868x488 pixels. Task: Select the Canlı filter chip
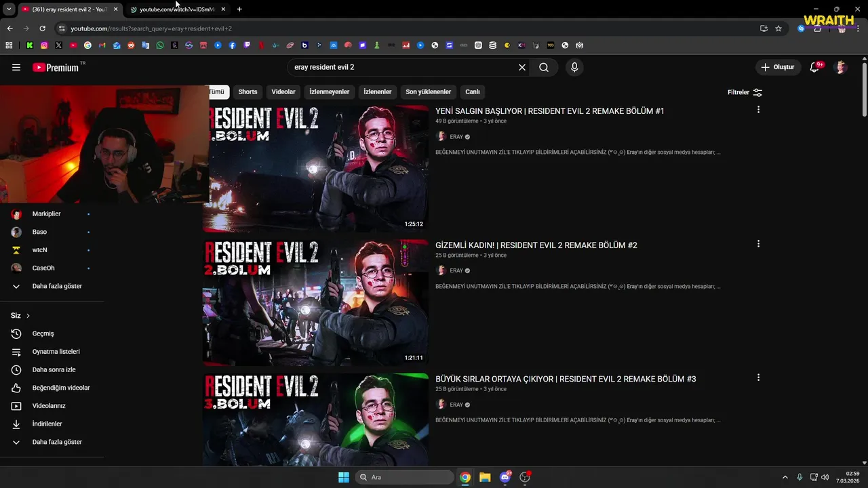(473, 91)
